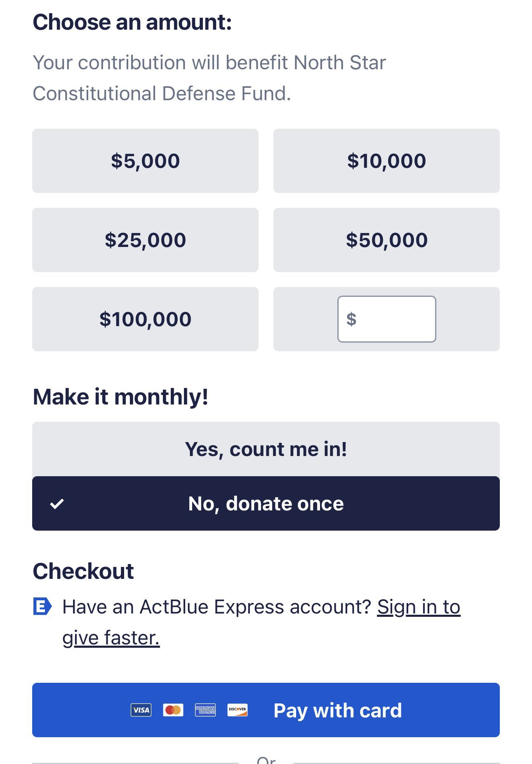The image size is (532, 764).
Task: Select No, donate once option
Action: 266,503
